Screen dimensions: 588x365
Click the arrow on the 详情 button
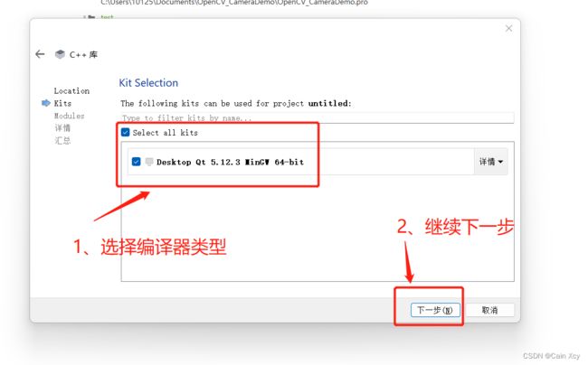(500, 162)
